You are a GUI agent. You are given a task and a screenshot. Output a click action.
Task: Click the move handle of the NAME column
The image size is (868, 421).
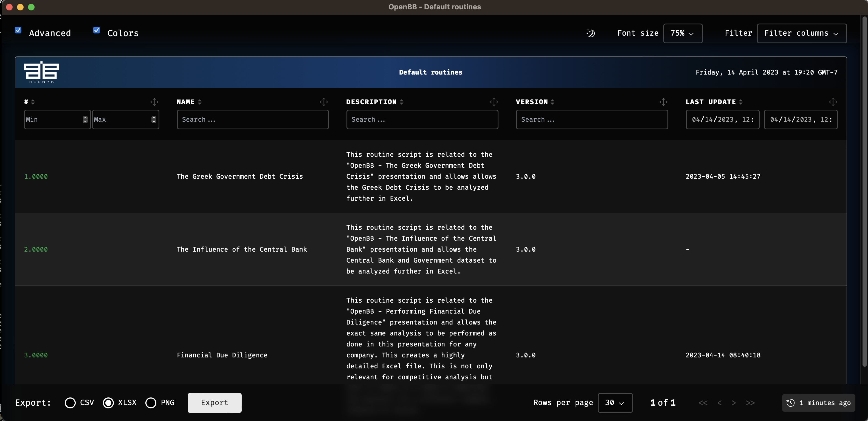(324, 102)
